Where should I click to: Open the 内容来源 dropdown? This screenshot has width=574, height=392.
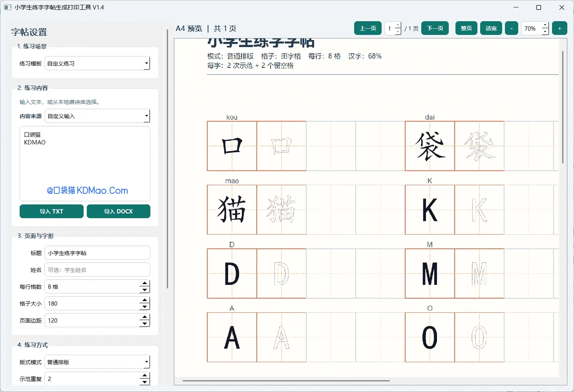(x=97, y=116)
